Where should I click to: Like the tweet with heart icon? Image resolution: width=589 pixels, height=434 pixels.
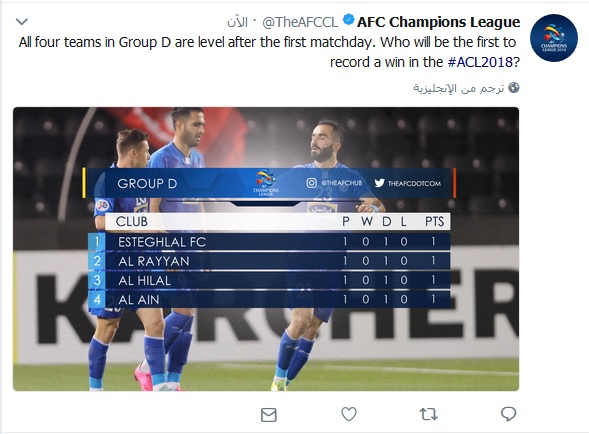349,414
